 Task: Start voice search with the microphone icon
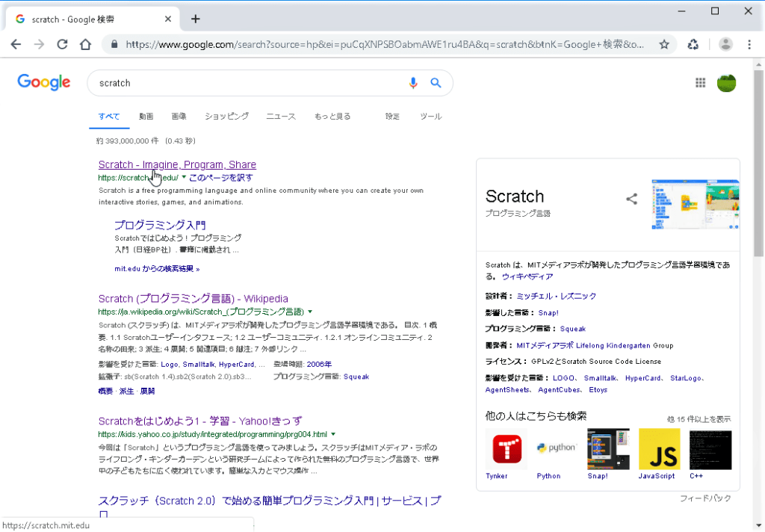coord(413,83)
